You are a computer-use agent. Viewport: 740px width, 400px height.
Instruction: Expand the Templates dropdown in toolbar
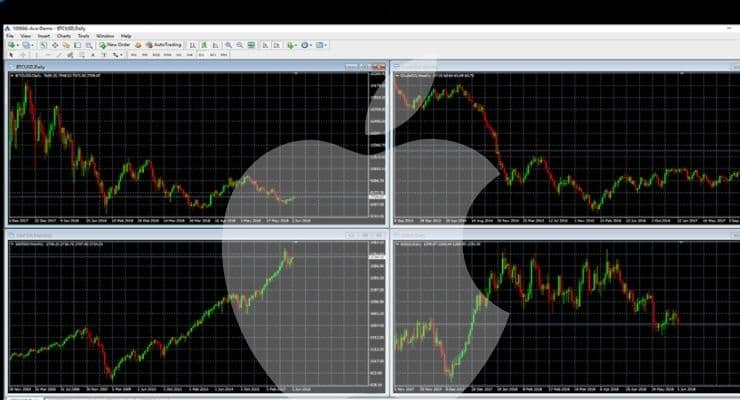pyautogui.click(x=326, y=45)
